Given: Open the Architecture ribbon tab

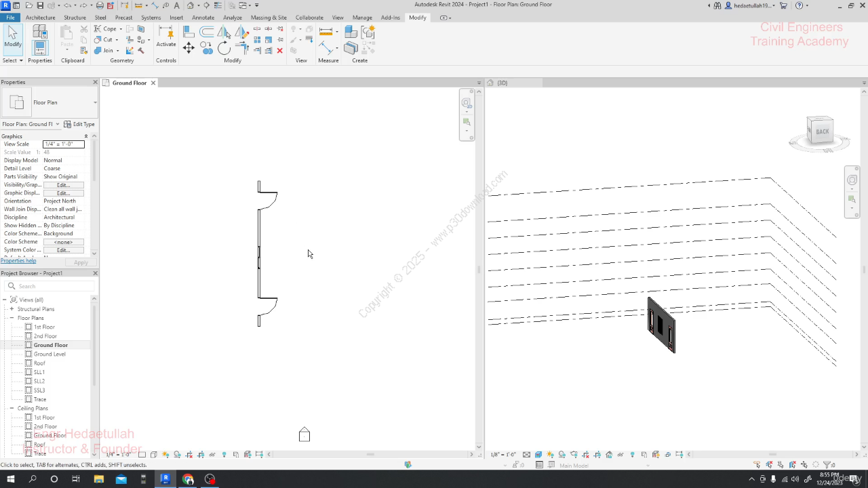Looking at the screenshot, I should [41, 18].
